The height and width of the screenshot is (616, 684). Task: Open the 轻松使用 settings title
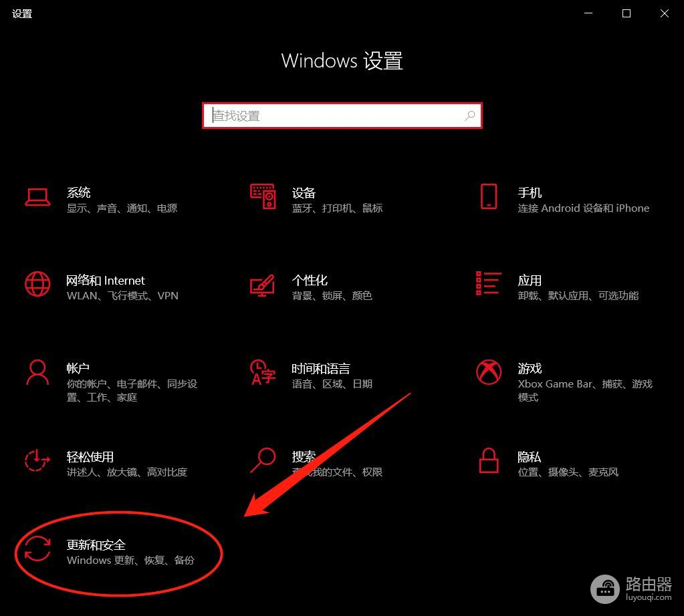click(x=90, y=457)
